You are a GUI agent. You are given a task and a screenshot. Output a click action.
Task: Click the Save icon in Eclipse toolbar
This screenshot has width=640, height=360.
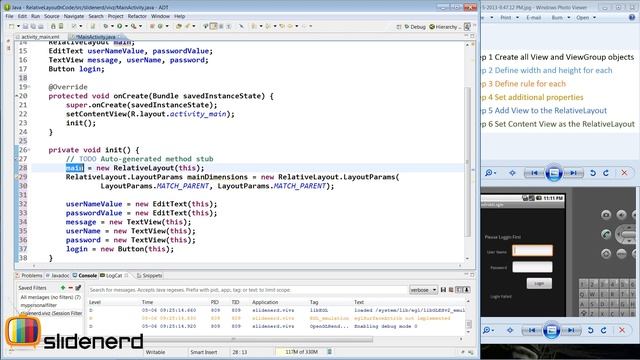point(25,26)
